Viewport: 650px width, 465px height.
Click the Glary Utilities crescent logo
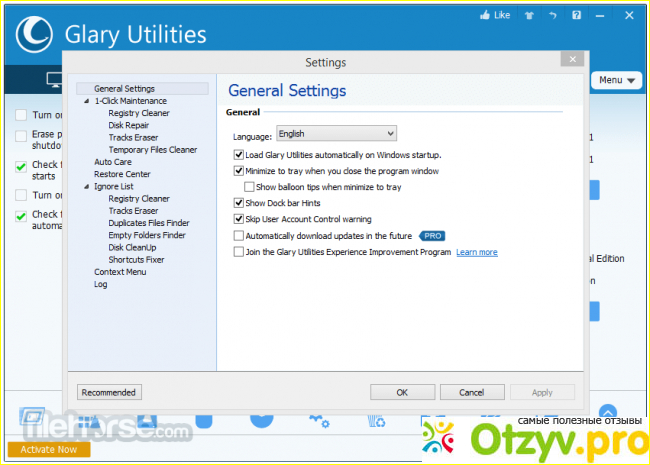click(x=32, y=35)
